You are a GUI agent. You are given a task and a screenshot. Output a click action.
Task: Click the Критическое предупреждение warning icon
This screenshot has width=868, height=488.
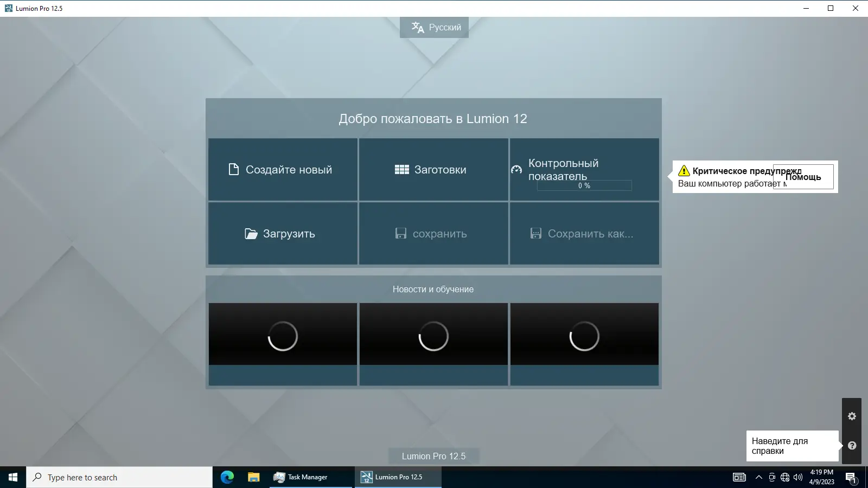[x=684, y=171]
